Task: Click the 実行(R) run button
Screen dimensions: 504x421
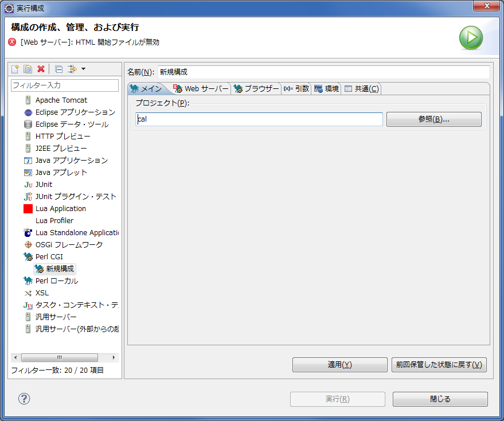Action: (x=338, y=399)
